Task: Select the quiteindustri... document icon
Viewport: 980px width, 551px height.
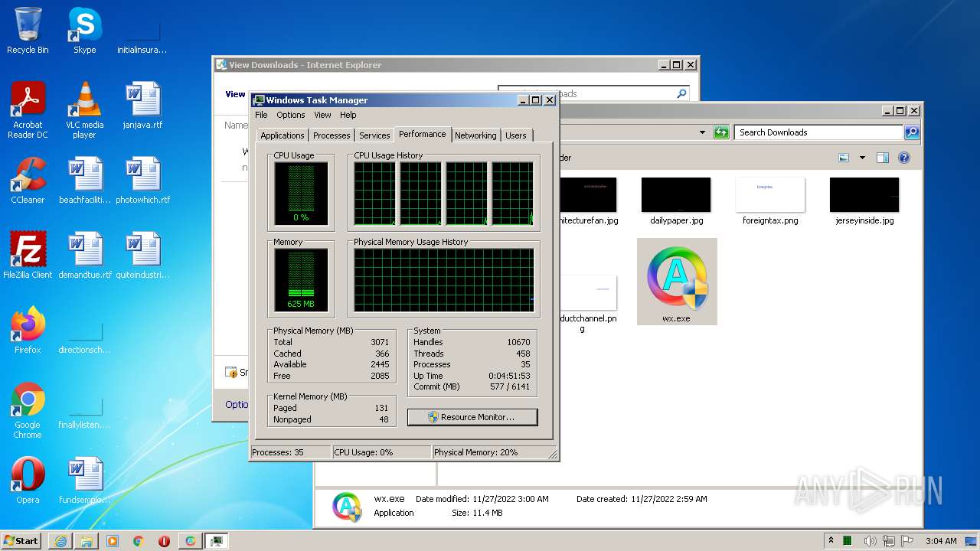Action: click(142, 255)
